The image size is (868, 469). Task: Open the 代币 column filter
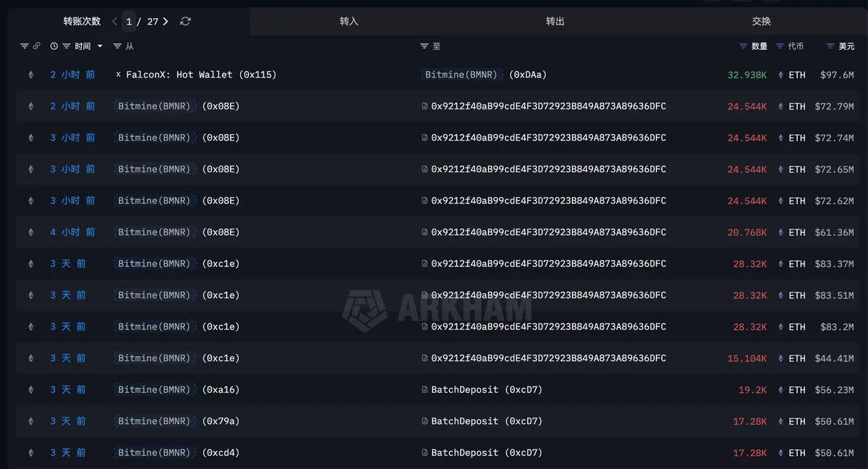780,46
